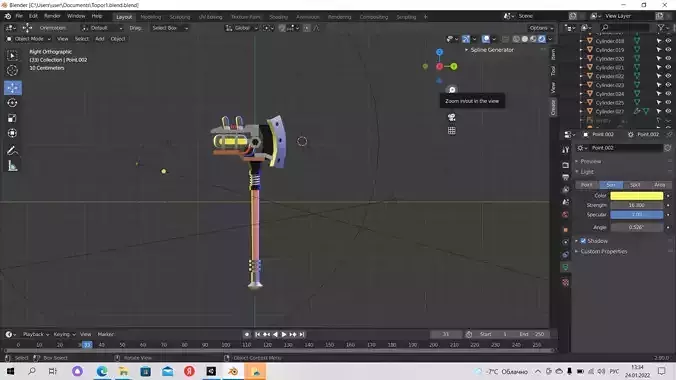Open the Tool properties tab icon
Screen dimensions: 676x380
point(566,150)
